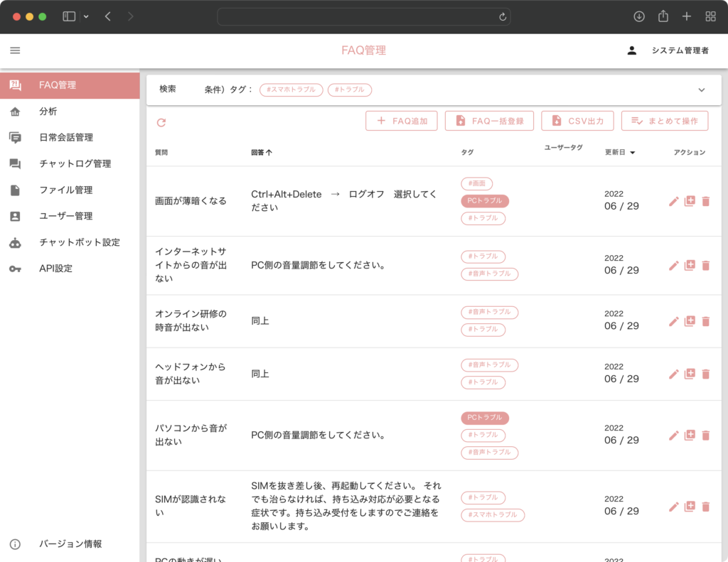This screenshot has height=562, width=728.
Task: Click the #スマホトラブル tag filter chip
Action: (x=291, y=90)
